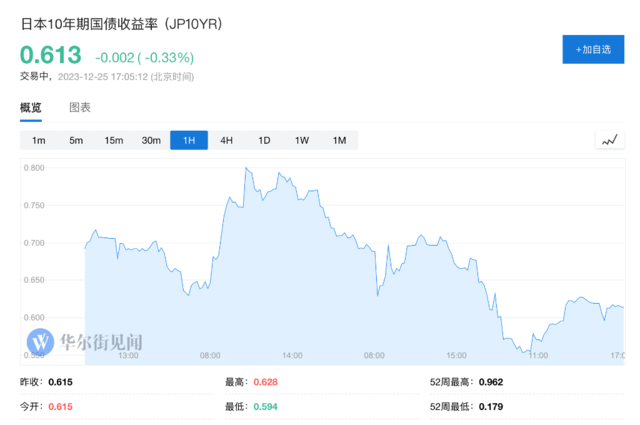Change chart interval to 1W
The image size is (640, 425).
tap(302, 140)
